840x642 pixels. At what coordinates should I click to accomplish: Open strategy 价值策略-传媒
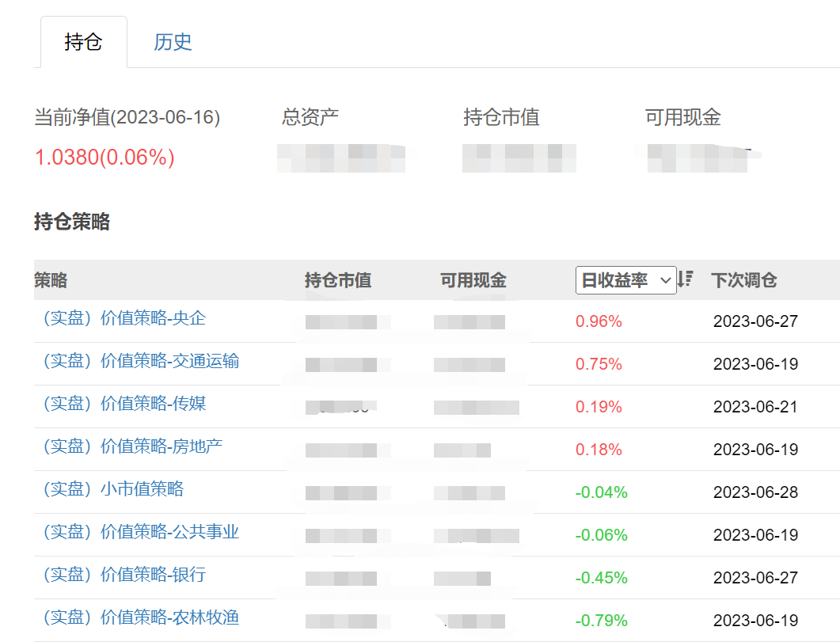click(124, 403)
